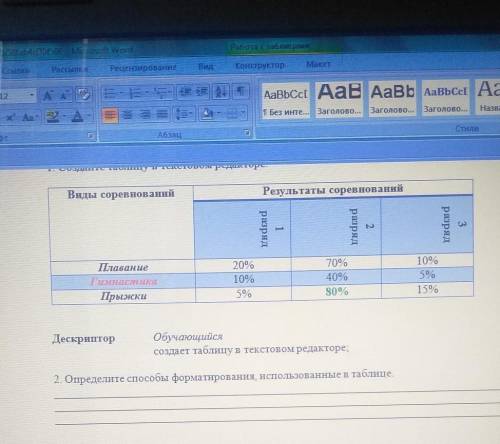Click the Grow Font button

coord(47,96)
